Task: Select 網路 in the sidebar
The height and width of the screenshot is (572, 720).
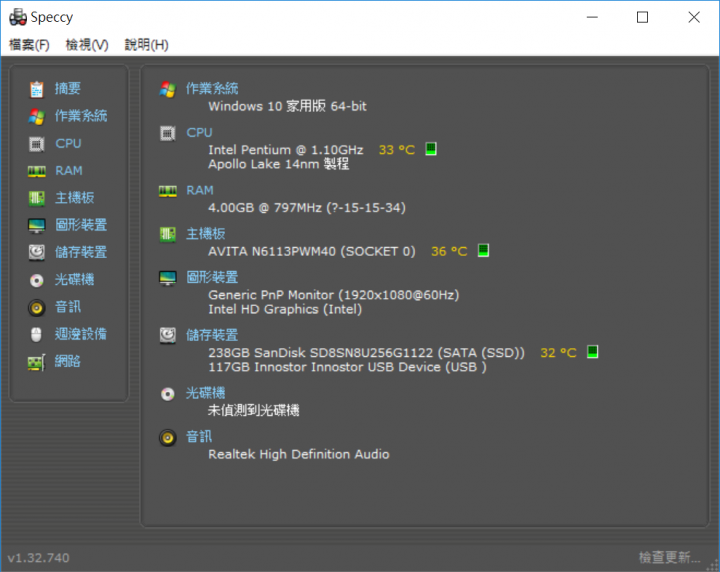Action: tap(68, 361)
